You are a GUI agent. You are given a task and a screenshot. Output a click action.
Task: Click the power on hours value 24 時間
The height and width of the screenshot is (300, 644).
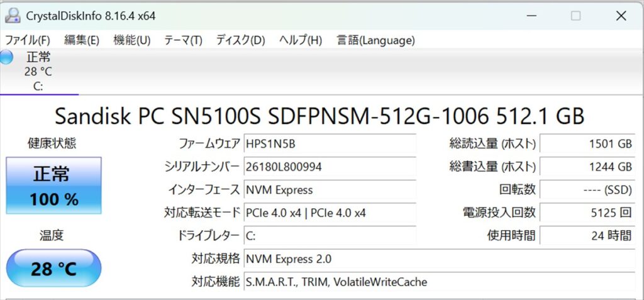(x=587, y=236)
